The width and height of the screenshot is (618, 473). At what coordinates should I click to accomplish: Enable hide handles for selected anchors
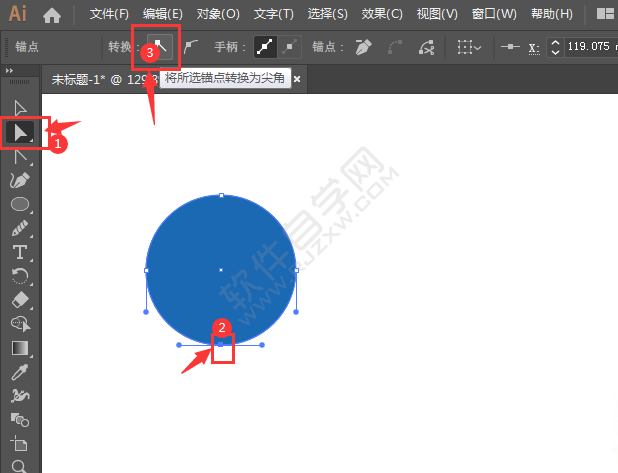pyautogui.click(x=289, y=47)
